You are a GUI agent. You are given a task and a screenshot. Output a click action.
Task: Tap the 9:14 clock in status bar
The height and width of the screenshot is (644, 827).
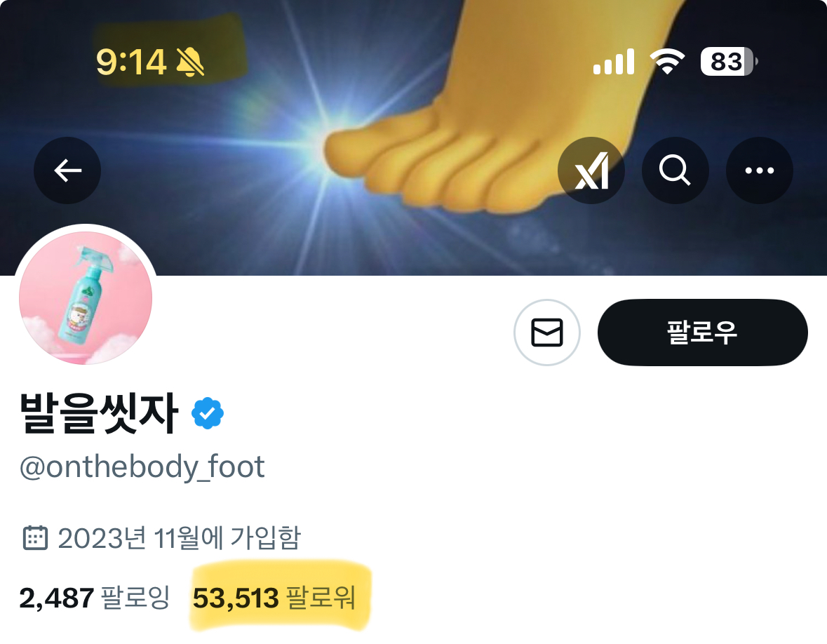[x=131, y=62]
